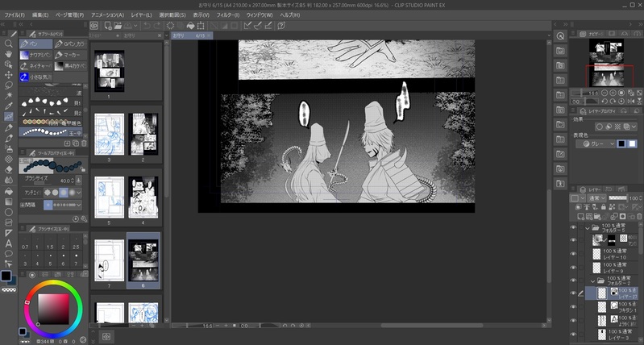Screen dimensions: 644x345
Task: Click the Redo icon in command bar
Action: pyautogui.click(x=157, y=26)
